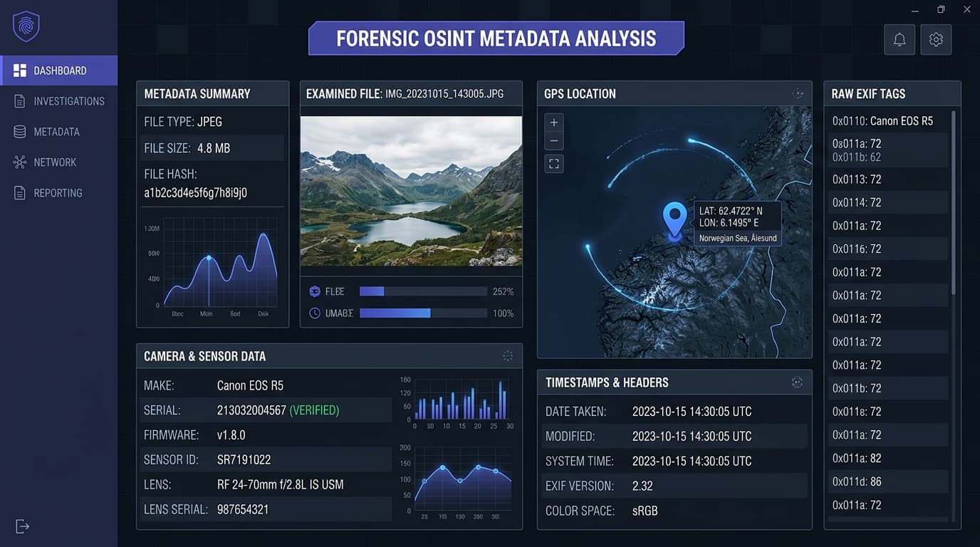The height and width of the screenshot is (547, 980).
Task: Open the settings gear
Action: (x=936, y=40)
